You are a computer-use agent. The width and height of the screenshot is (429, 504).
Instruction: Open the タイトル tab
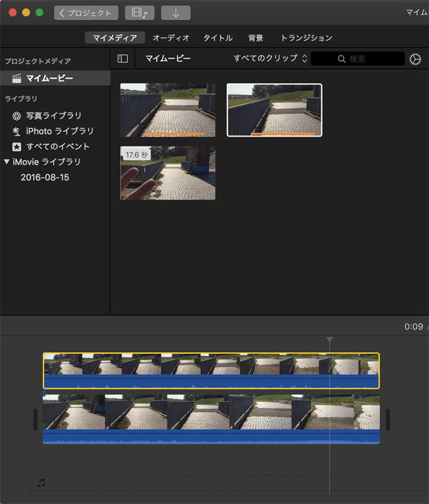point(218,37)
